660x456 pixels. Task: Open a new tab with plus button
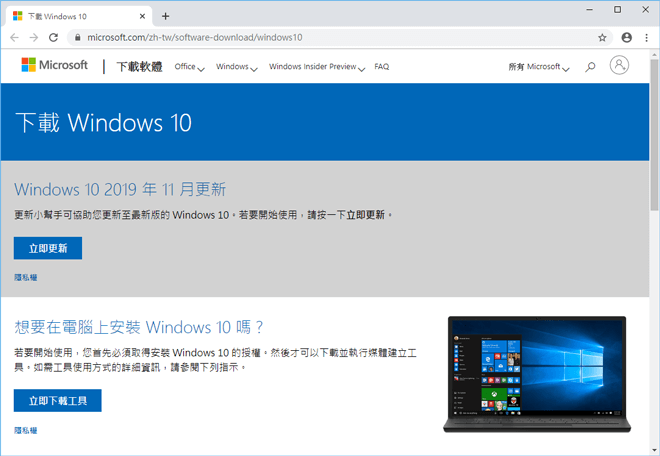pos(165,16)
